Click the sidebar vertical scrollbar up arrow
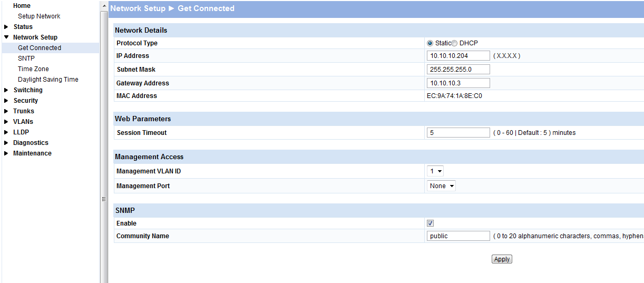Viewport: 644px width, 283px height. pyautogui.click(x=104, y=5)
